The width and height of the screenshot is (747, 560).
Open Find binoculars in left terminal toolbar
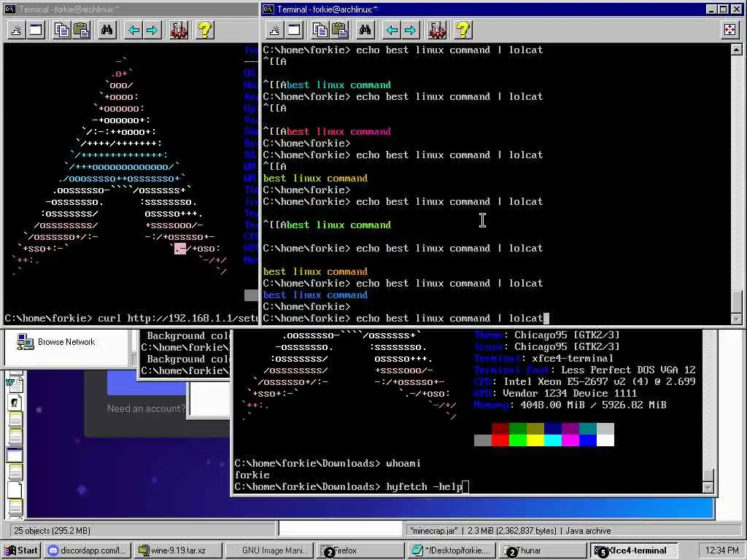107,31
